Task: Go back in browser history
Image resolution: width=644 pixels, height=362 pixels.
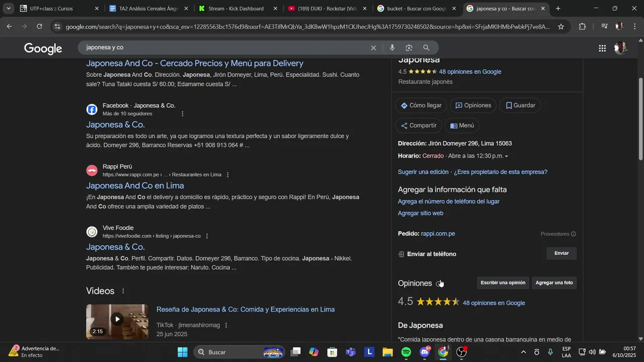Action: pyautogui.click(x=9, y=26)
